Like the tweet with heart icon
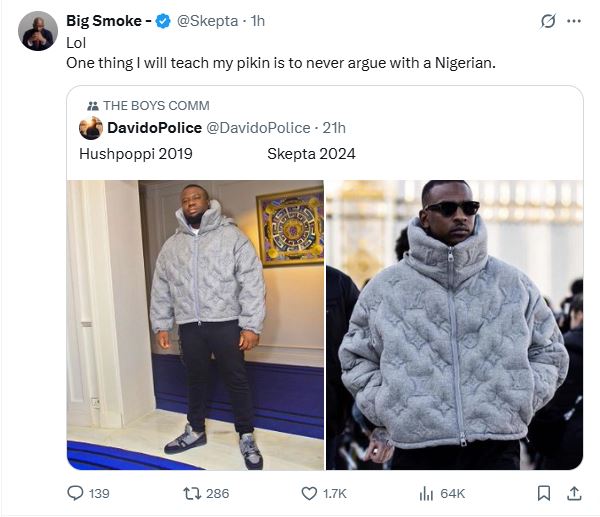The height and width of the screenshot is (517, 600). pos(309,493)
